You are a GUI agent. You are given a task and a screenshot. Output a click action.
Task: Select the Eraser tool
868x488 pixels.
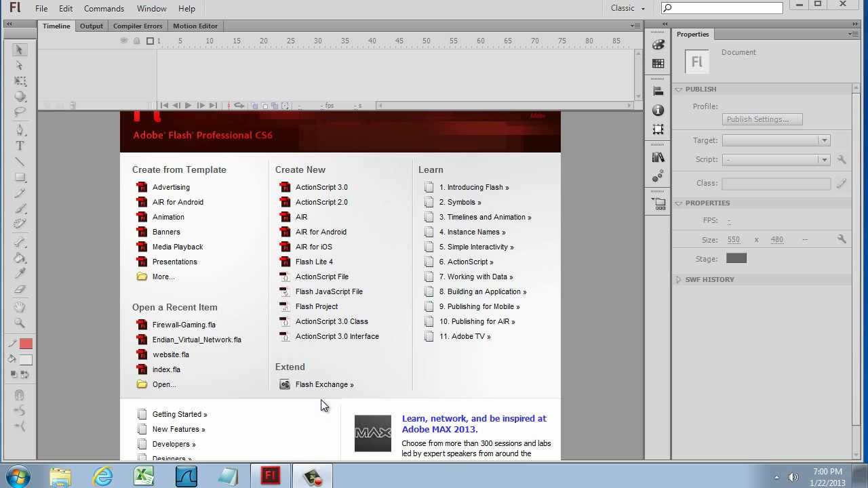click(x=20, y=289)
